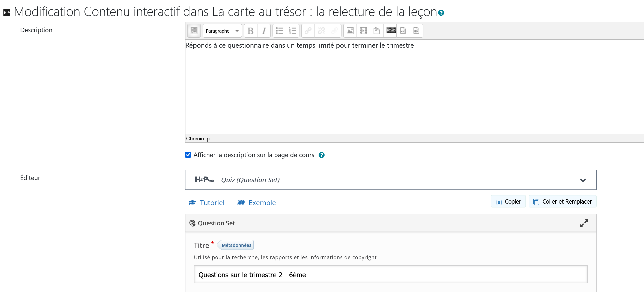This screenshot has width=644, height=292.
Task: Click the Copier button
Action: (x=508, y=201)
